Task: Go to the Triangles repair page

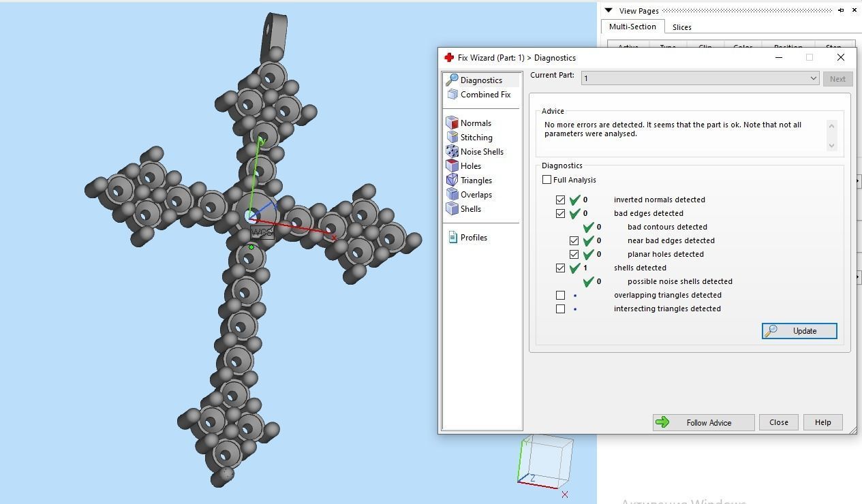Action: click(470, 180)
